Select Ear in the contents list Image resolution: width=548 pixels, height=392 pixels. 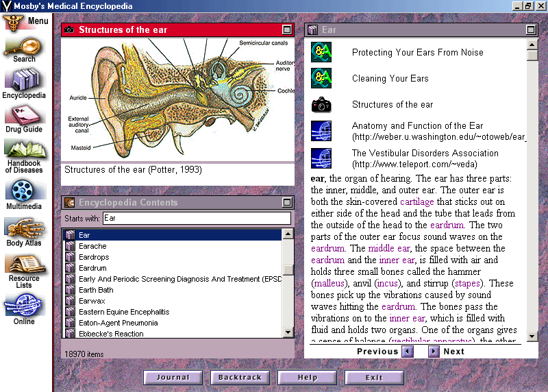tap(173, 235)
